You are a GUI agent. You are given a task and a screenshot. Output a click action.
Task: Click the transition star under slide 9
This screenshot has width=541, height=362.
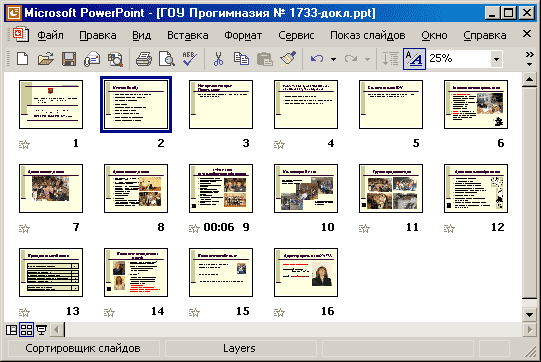click(194, 228)
